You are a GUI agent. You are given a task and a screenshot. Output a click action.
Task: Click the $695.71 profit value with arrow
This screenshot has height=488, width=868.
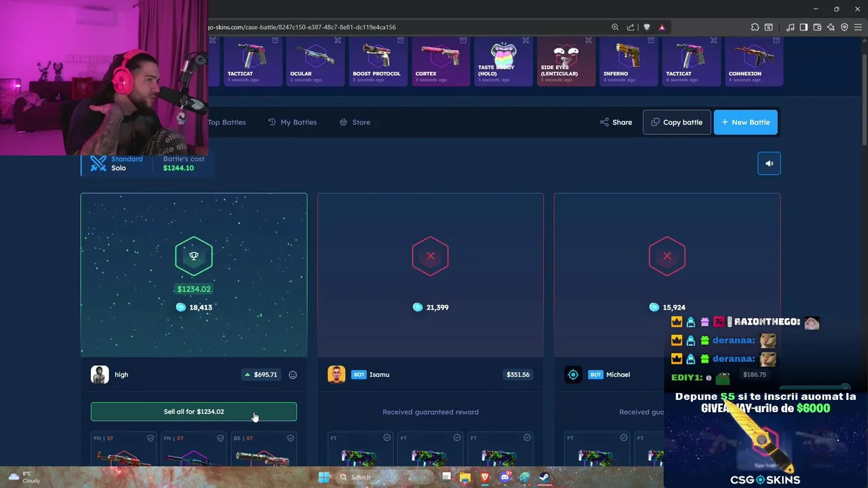click(x=260, y=375)
